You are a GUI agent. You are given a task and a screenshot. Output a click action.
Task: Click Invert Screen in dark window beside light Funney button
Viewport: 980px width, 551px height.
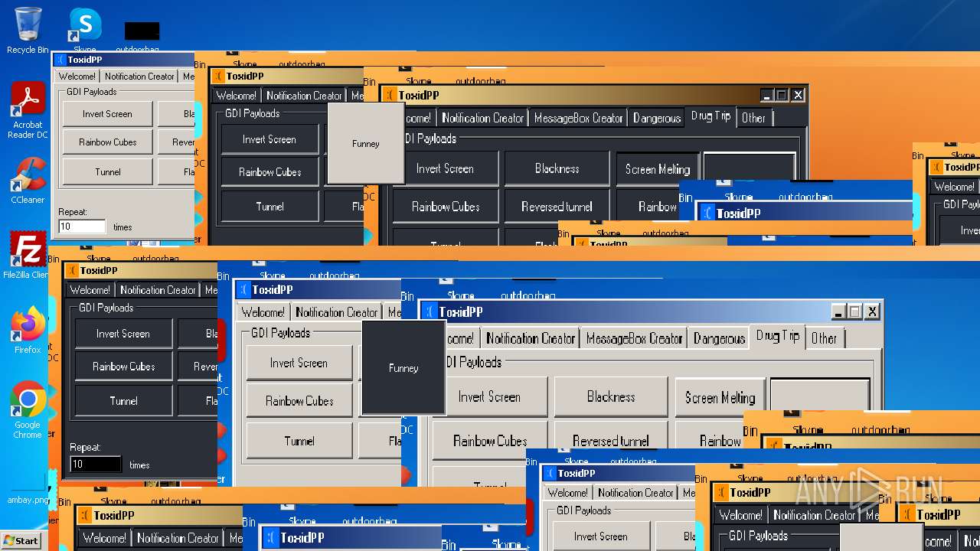coord(269,139)
